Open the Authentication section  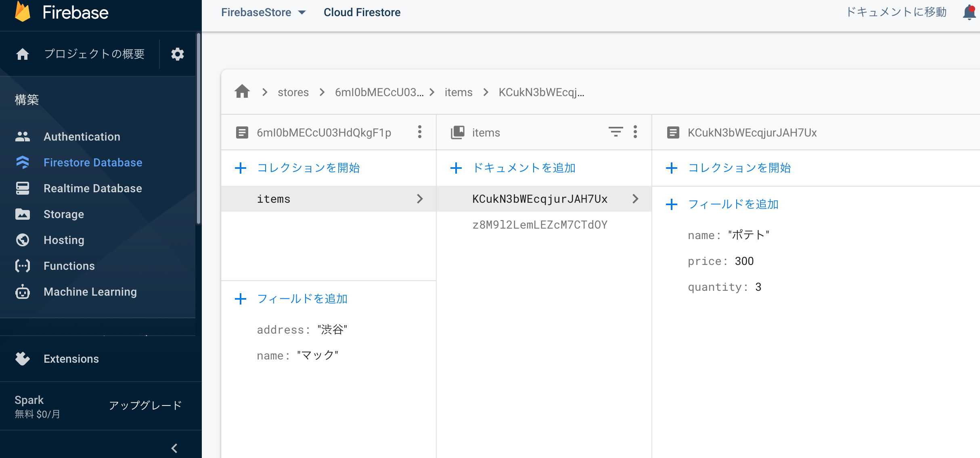(x=82, y=137)
